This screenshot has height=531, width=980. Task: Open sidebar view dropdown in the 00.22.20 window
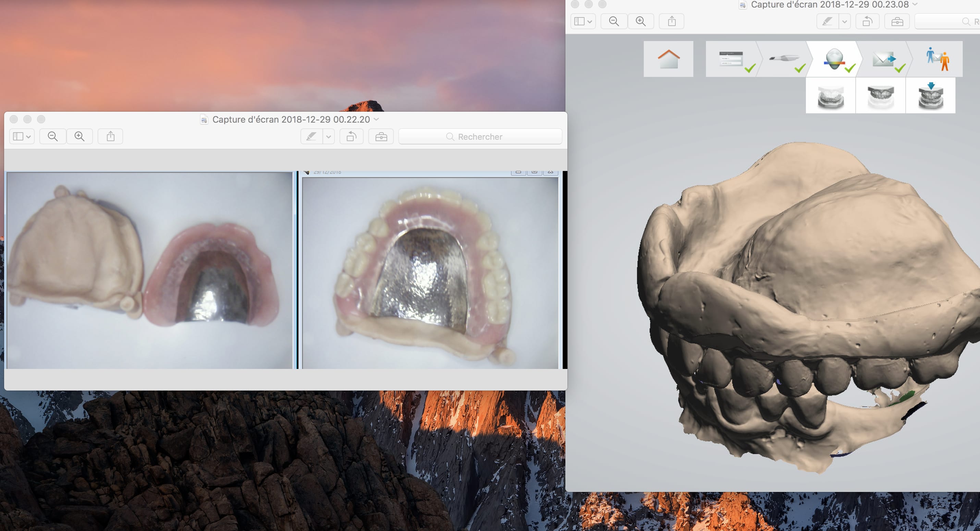point(22,137)
